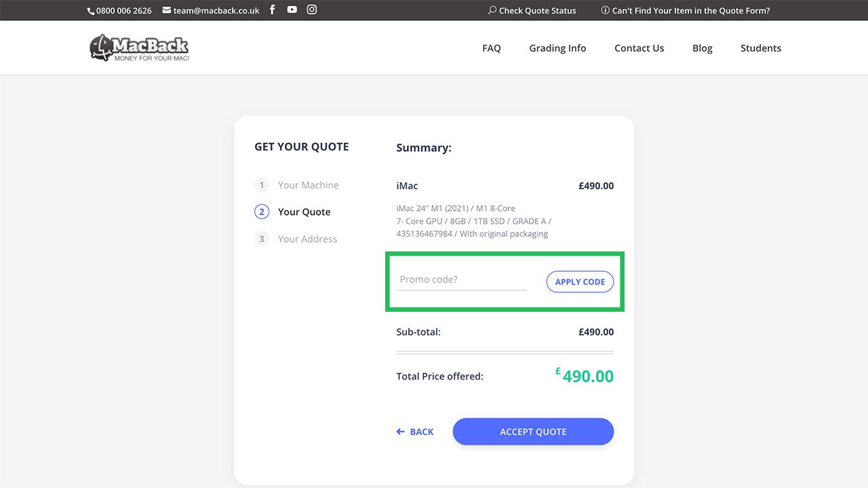868x488 pixels.
Task: Click the team@macback.co.uk email link
Action: click(x=216, y=11)
